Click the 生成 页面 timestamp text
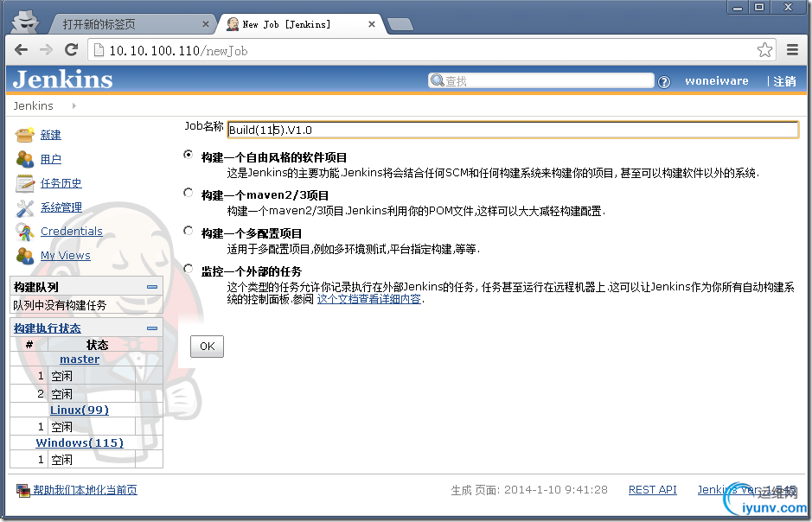The image size is (812, 522). click(x=529, y=490)
